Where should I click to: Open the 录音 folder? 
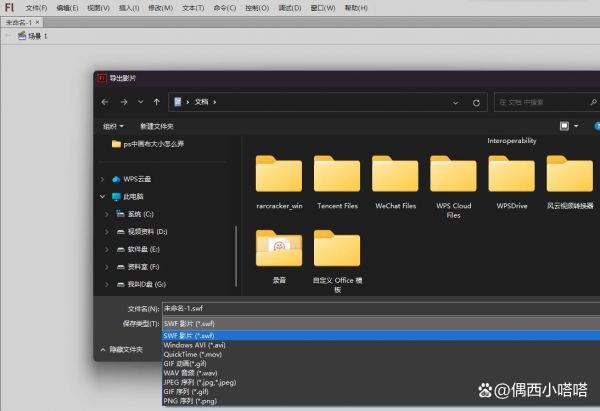tap(279, 255)
